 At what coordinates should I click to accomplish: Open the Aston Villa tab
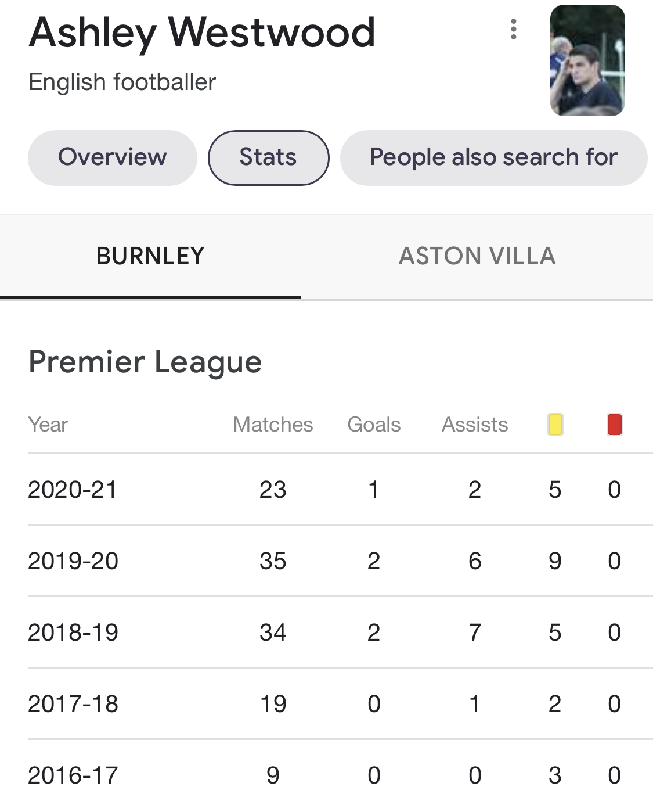(477, 256)
